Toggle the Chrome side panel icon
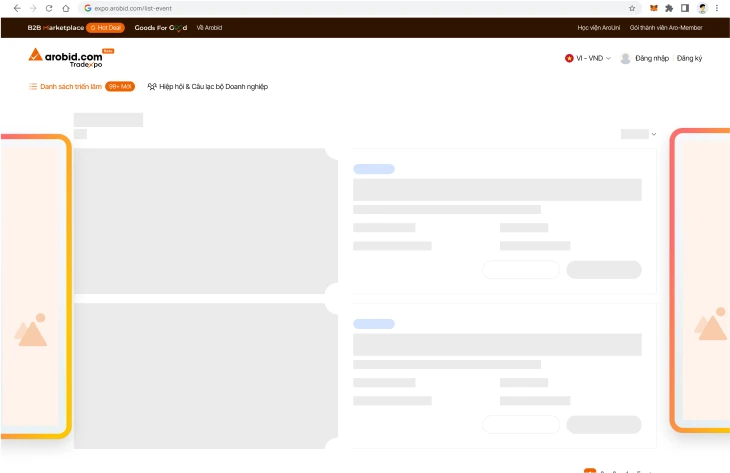The height and width of the screenshot is (473, 730). pyautogui.click(x=685, y=8)
